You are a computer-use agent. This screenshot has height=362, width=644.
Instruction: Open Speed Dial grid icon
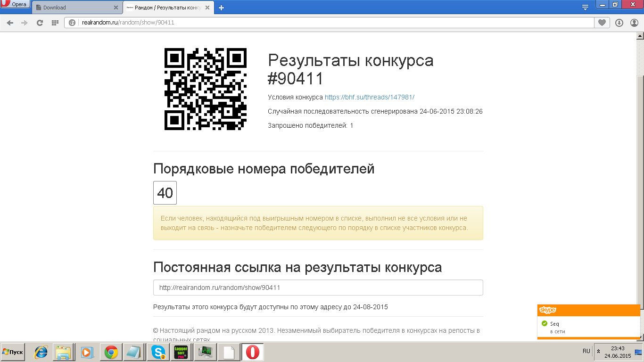(x=55, y=23)
